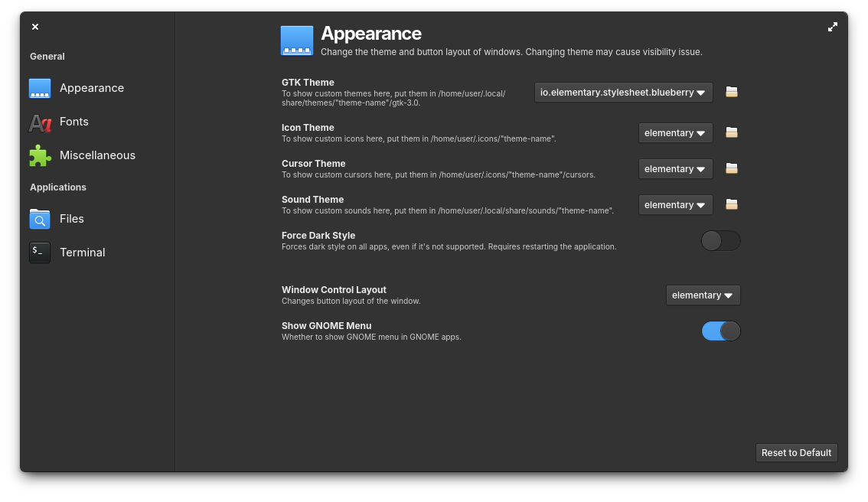Screen dimensions: 868x502
Task: Click the green puzzle Miscellaneous icon
Action: coord(40,155)
